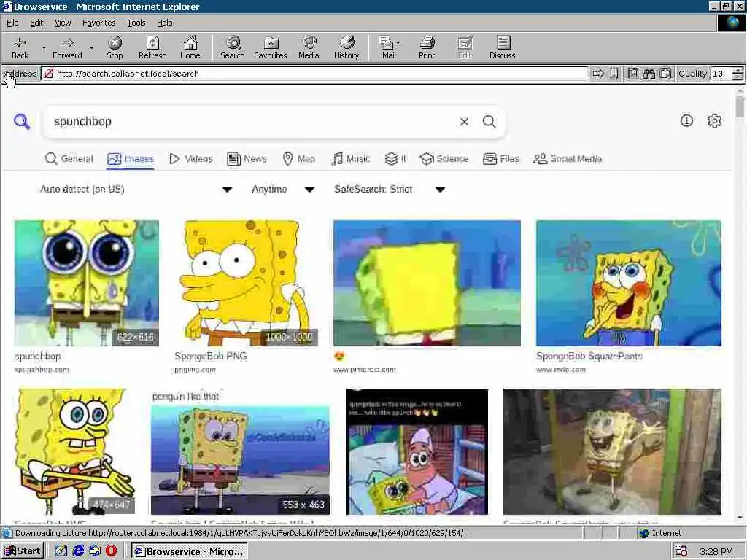This screenshot has width=747, height=560.
Task: Click into the spunchbop search field
Action: coord(252,122)
